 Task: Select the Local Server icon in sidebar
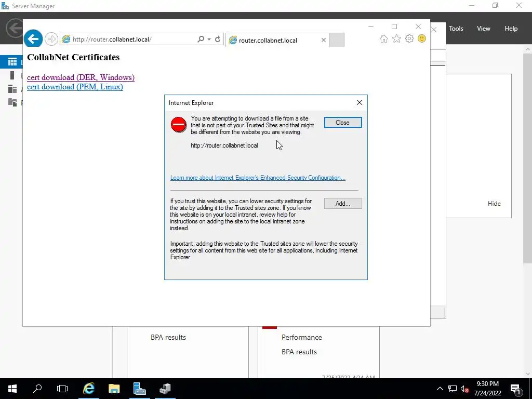pyautogui.click(x=12, y=75)
